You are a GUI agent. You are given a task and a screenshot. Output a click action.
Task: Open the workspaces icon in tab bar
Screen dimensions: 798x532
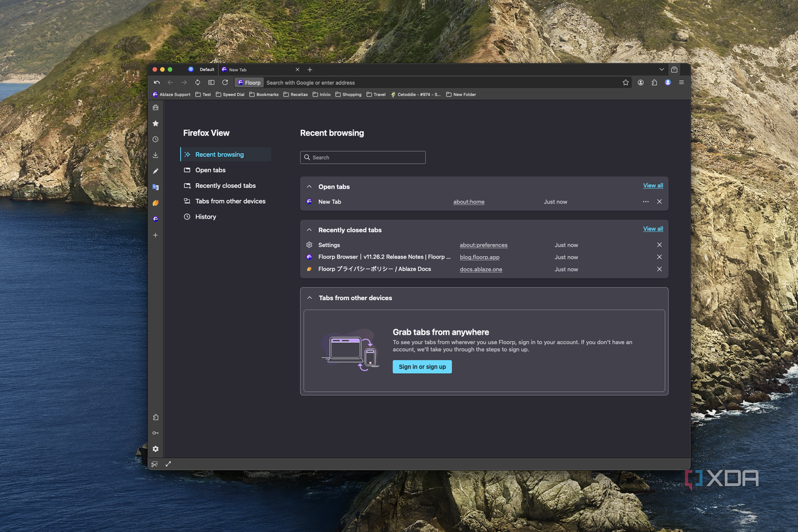point(674,69)
